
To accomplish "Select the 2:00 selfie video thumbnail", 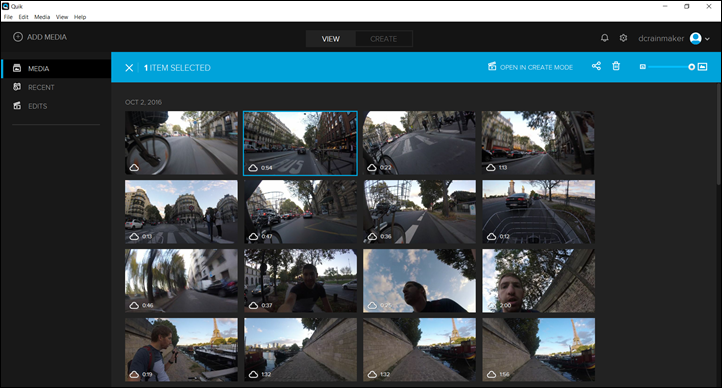I will [x=538, y=281].
